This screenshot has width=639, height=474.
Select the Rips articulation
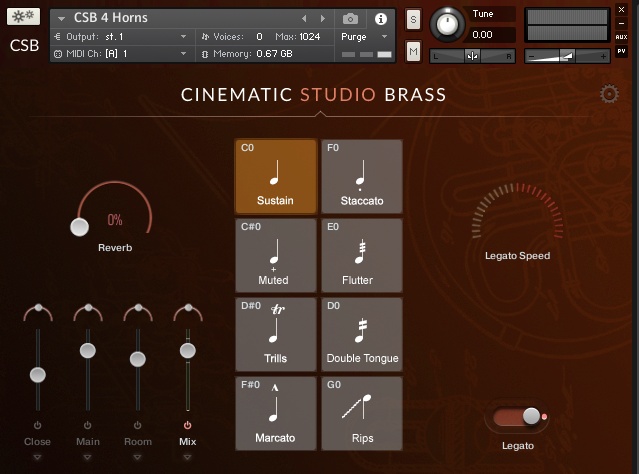coord(361,413)
